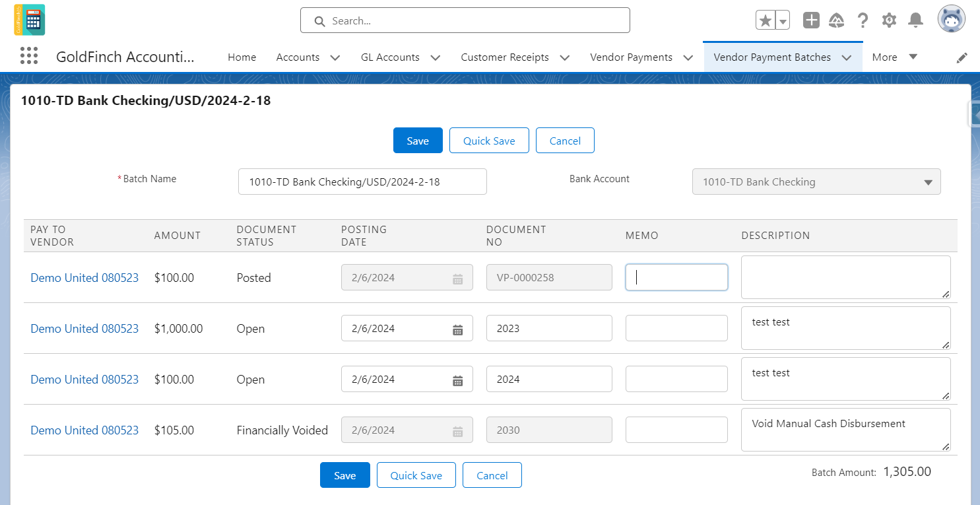Open calendar picker for 2024 row posting date
Screen dimensions: 980x505
(457, 380)
